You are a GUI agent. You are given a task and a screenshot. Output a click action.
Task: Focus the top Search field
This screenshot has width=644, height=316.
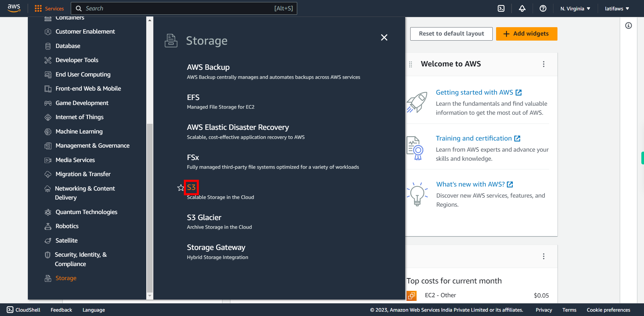(x=184, y=8)
